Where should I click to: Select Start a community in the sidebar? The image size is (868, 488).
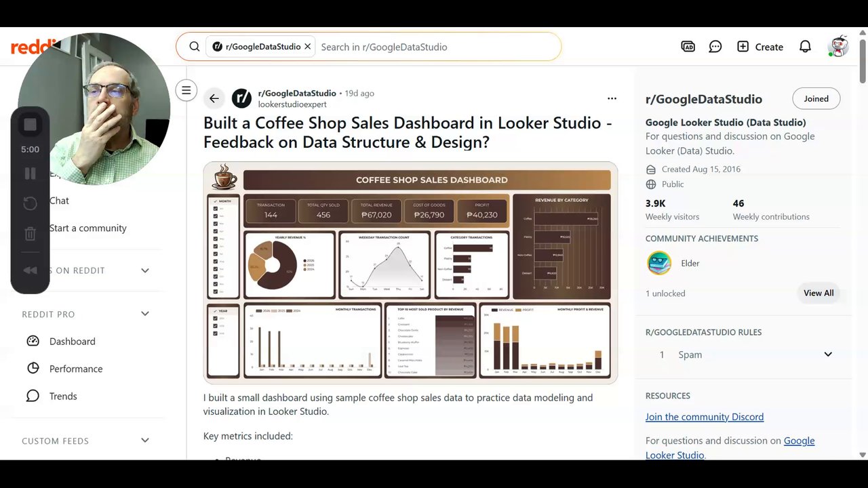pos(88,228)
